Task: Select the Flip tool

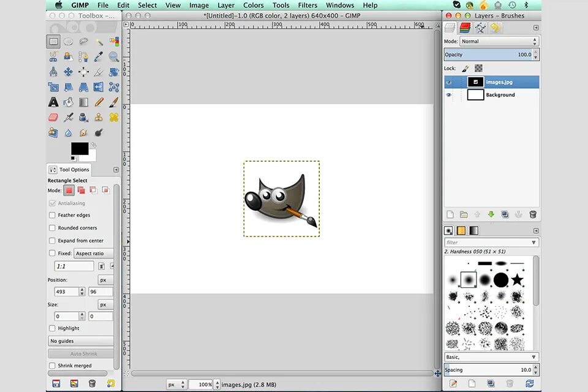Action: [99, 87]
